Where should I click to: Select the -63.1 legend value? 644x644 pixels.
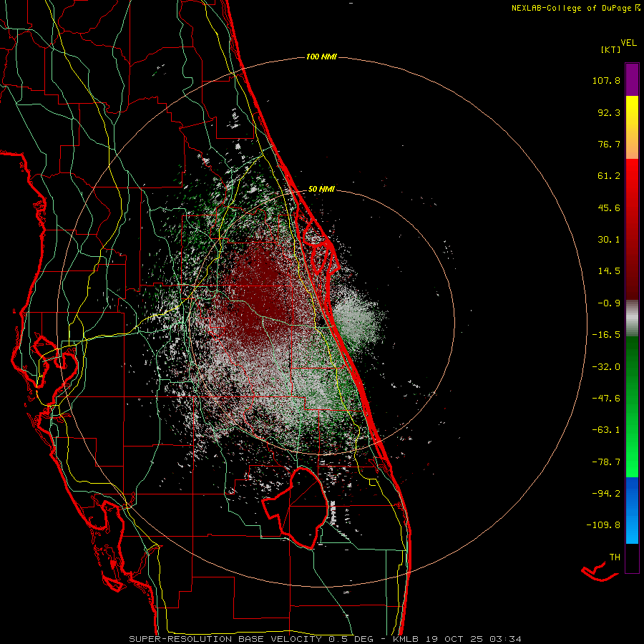click(x=606, y=430)
